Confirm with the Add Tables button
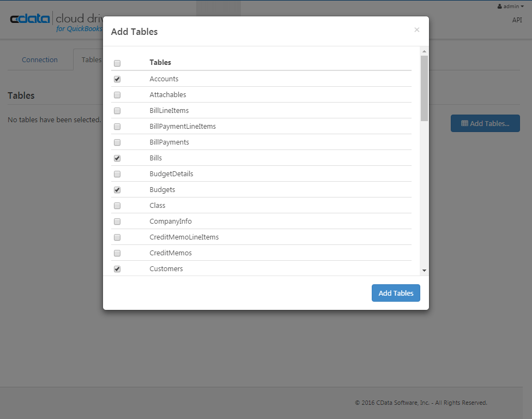 point(396,293)
